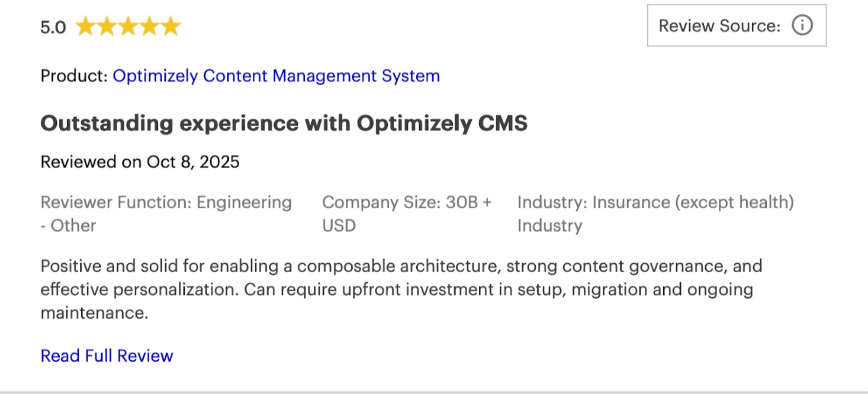Image resolution: width=868 pixels, height=394 pixels.
Task: Click the first gold rating star
Action: click(86, 27)
